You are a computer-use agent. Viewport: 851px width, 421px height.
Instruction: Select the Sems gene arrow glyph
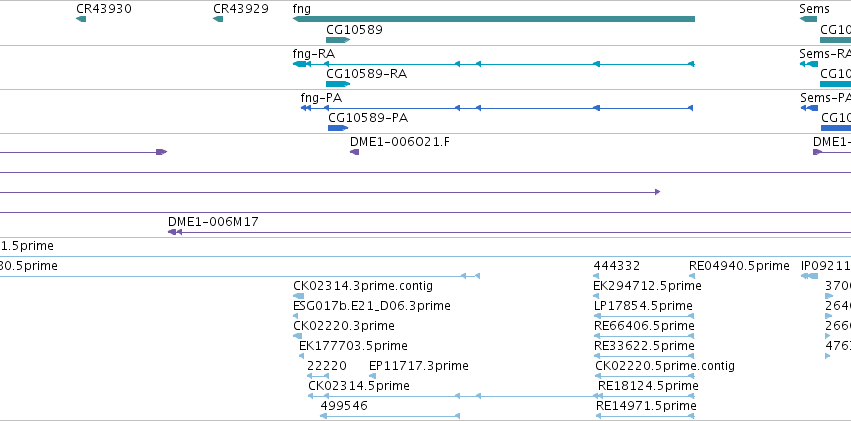808,19
